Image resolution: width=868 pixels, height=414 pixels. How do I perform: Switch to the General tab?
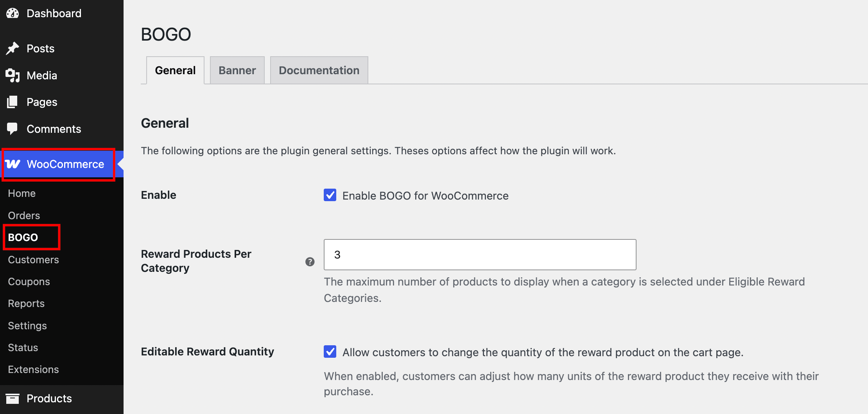click(175, 70)
